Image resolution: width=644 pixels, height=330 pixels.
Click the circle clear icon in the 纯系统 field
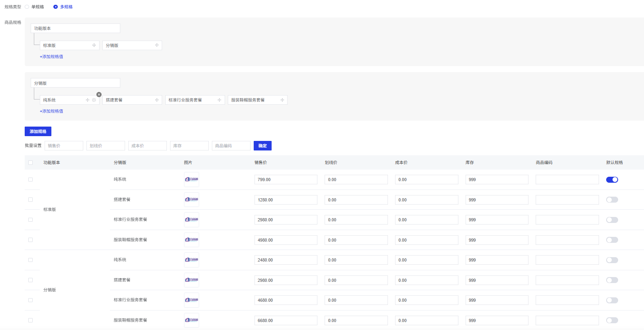coord(94,100)
